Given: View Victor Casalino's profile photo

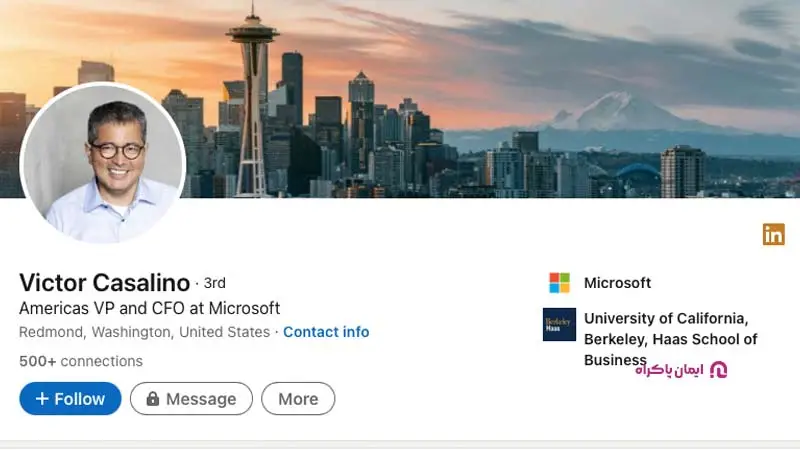Looking at the screenshot, I should click(103, 165).
